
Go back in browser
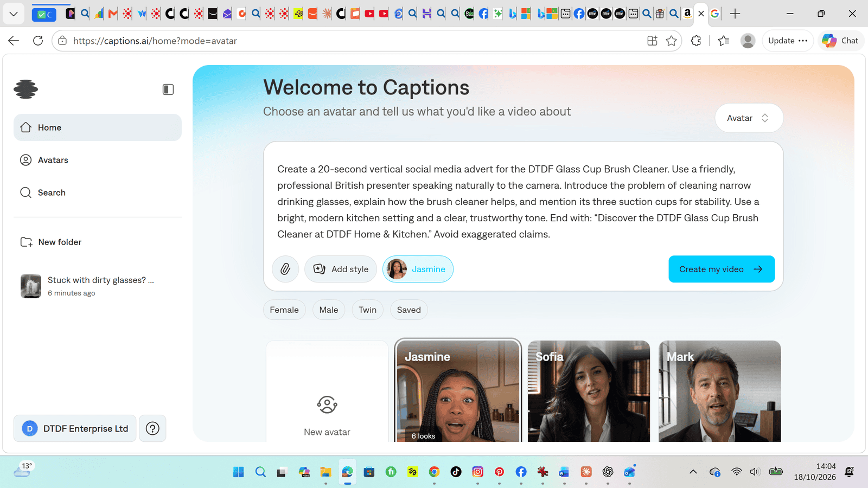(x=14, y=41)
